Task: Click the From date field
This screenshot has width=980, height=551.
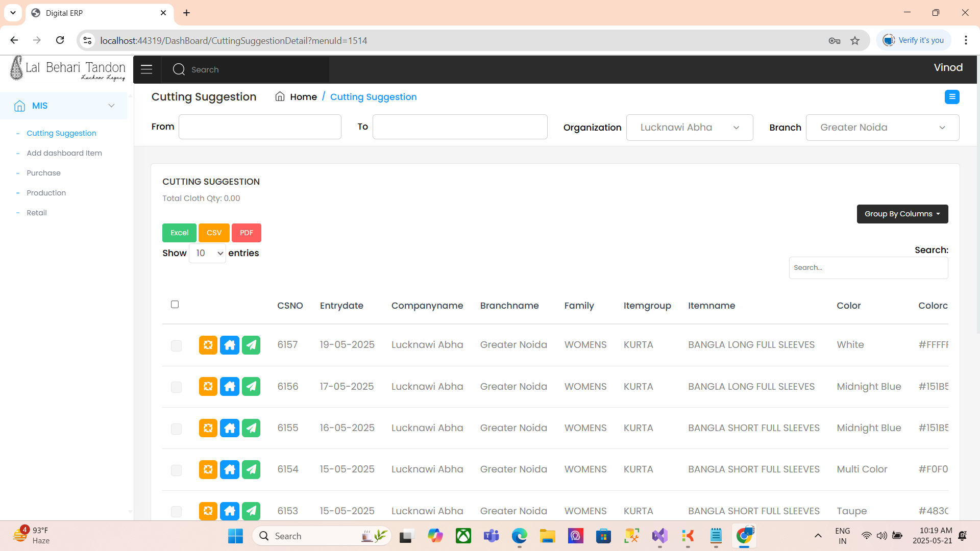Action: point(260,127)
